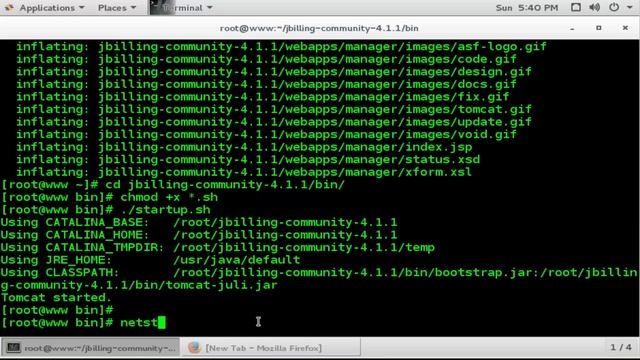Click the 'Using JRE_HOME:' line

pyautogui.click(x=151, y=260)
